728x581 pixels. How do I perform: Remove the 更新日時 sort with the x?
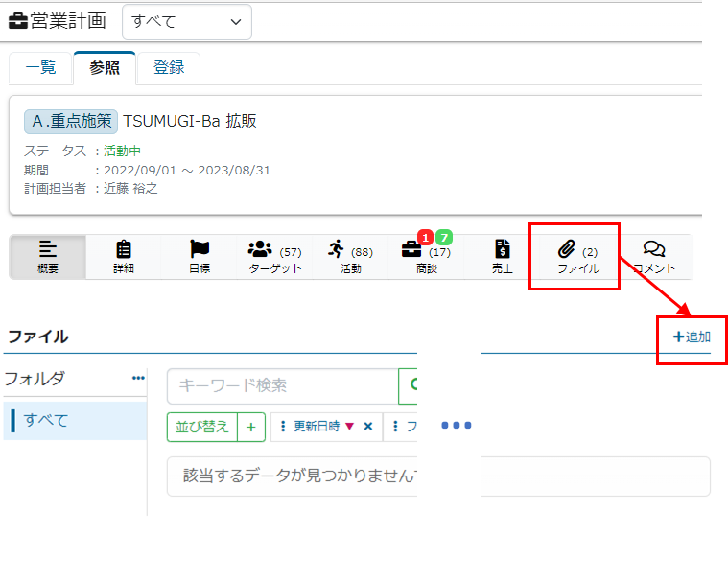368,426
